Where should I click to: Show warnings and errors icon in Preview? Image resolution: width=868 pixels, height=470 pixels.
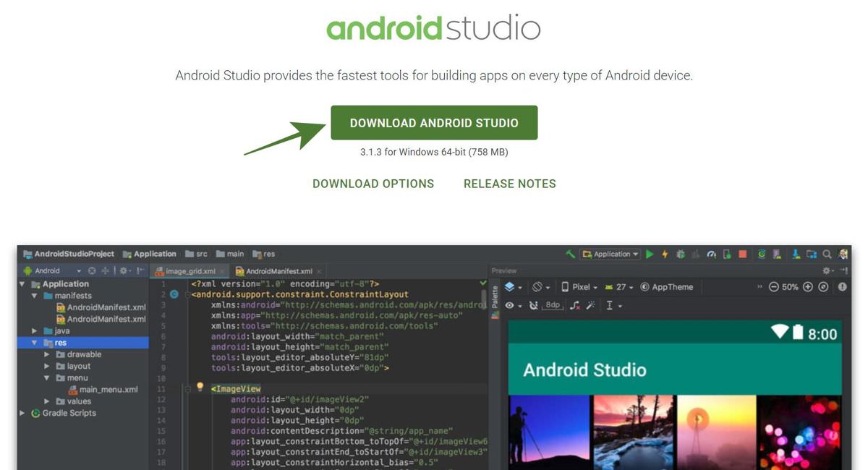click(x=843, y=287)
